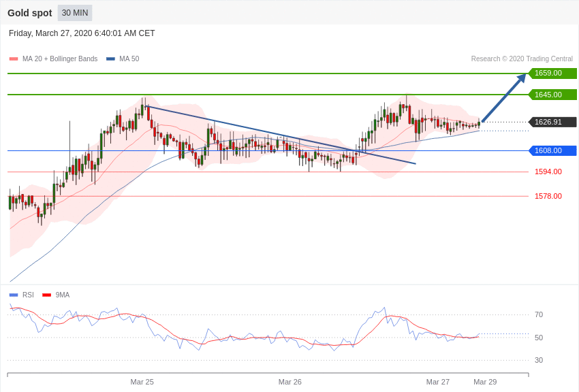Select the 1645.00 green resistance label
579x392 pixels.
click(x=552, y=95)
